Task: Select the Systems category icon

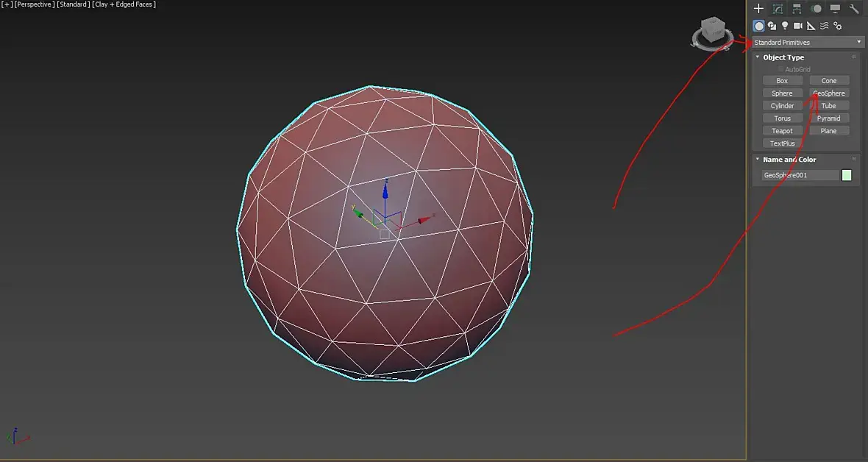Action: [838, 26]
